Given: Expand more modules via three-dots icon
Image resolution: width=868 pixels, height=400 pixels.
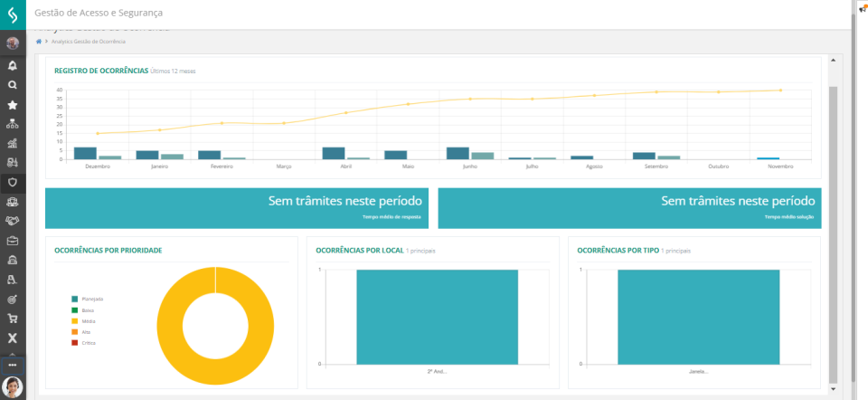Looking at the screenshot, I should (x=13, y=365).
